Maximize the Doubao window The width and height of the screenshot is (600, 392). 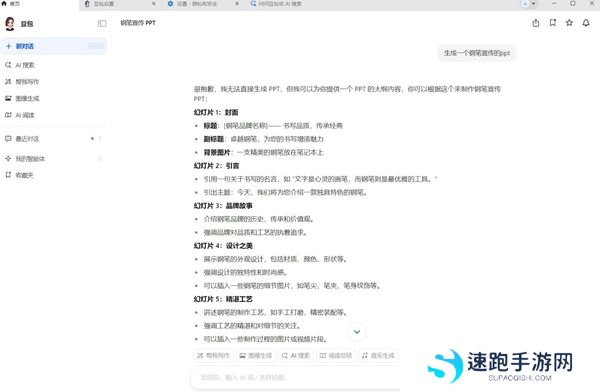572,4
